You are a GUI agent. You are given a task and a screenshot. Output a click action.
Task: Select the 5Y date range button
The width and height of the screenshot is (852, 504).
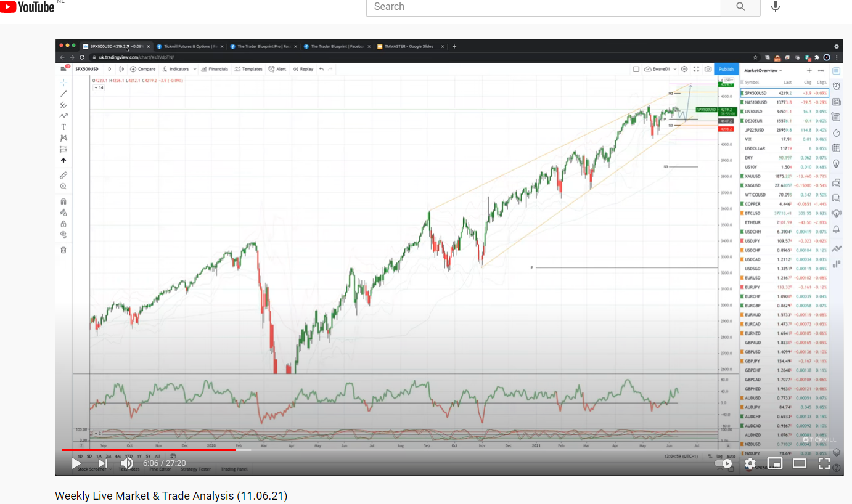click(149, 457)
